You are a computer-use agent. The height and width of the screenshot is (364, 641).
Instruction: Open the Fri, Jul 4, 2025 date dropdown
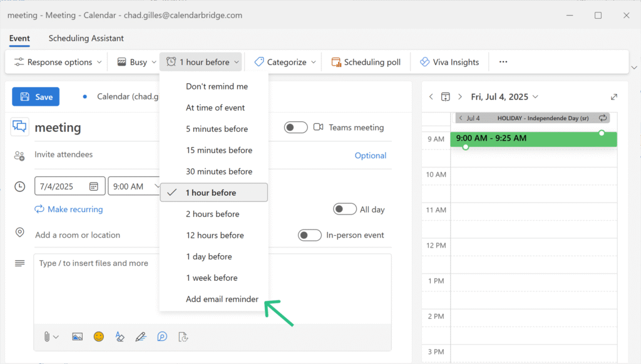tap(505, 97)
